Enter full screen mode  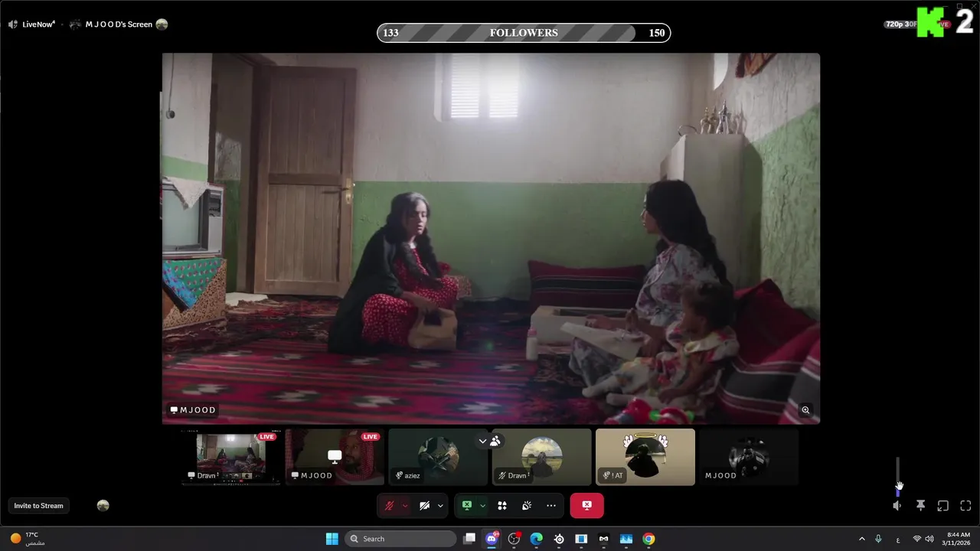(x=965, y=506)
